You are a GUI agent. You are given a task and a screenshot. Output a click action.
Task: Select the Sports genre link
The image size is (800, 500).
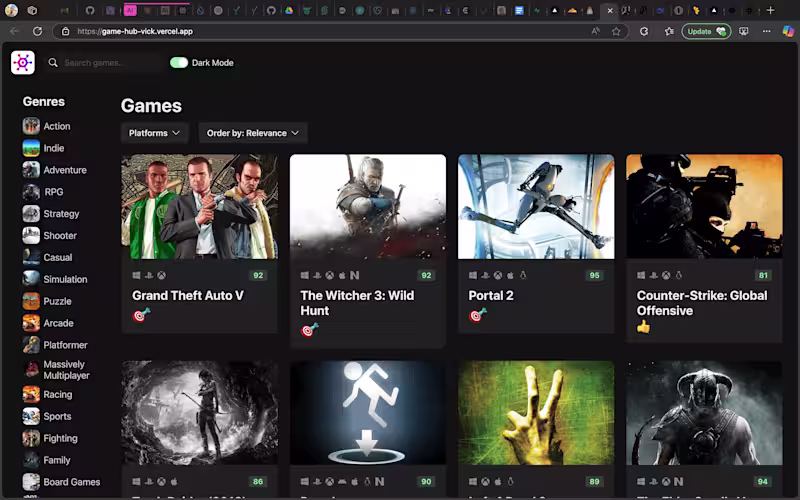57,416
